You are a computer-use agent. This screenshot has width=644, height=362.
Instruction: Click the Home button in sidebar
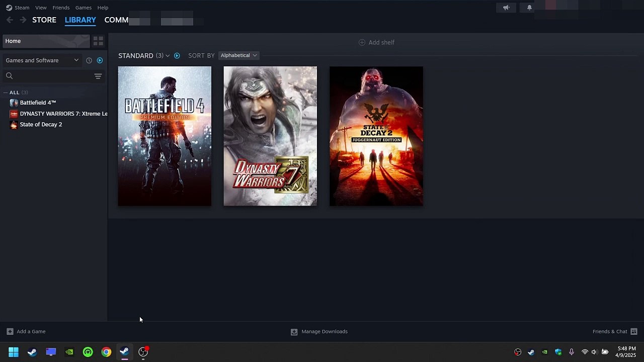click(46, 41)
